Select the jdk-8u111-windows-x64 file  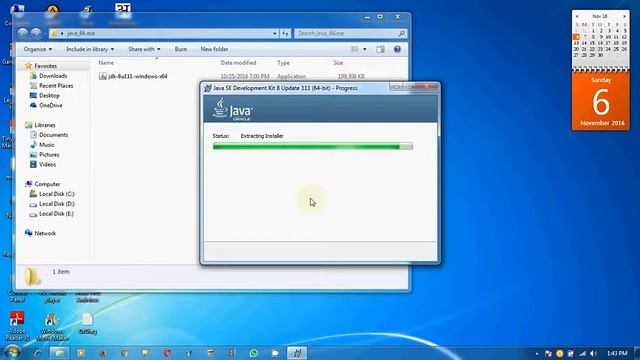point(133,76)
